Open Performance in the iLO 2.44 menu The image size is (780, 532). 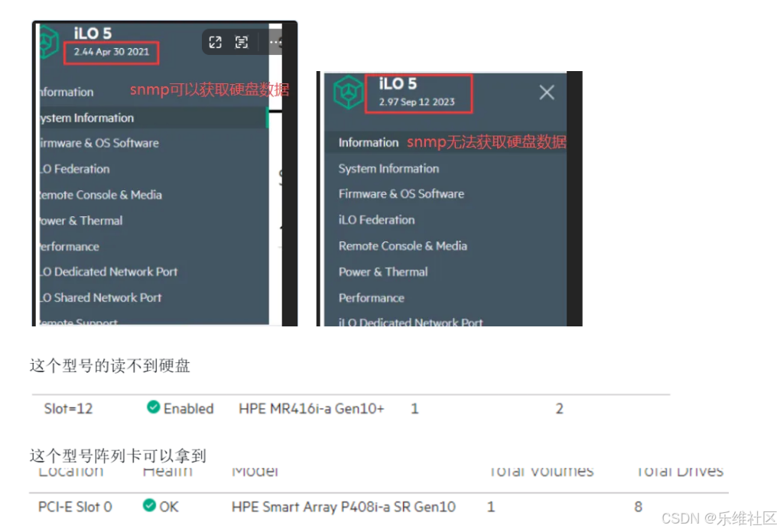click(x=70, y=247)
